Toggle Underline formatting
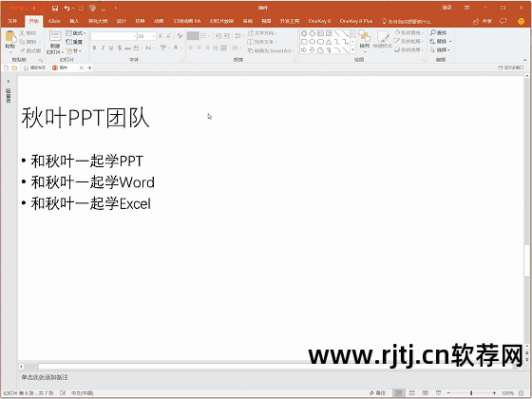 click(x=111, y=48)
